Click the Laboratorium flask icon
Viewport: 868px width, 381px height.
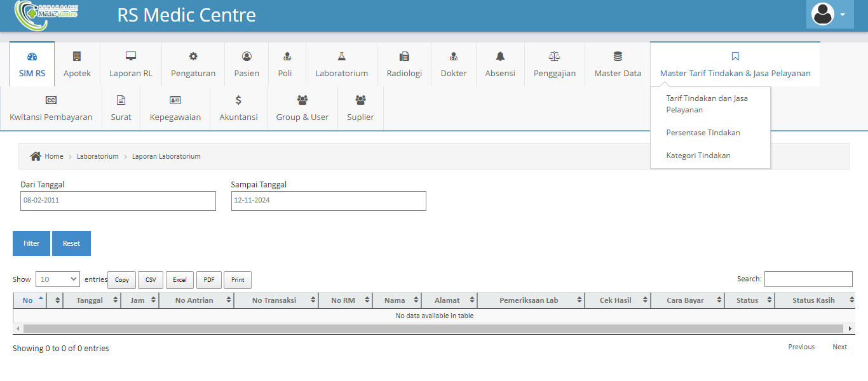[341, 57]
